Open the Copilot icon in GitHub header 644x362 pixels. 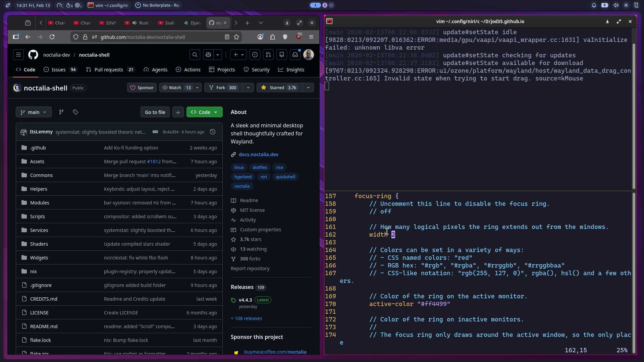(x=208, y=55)
